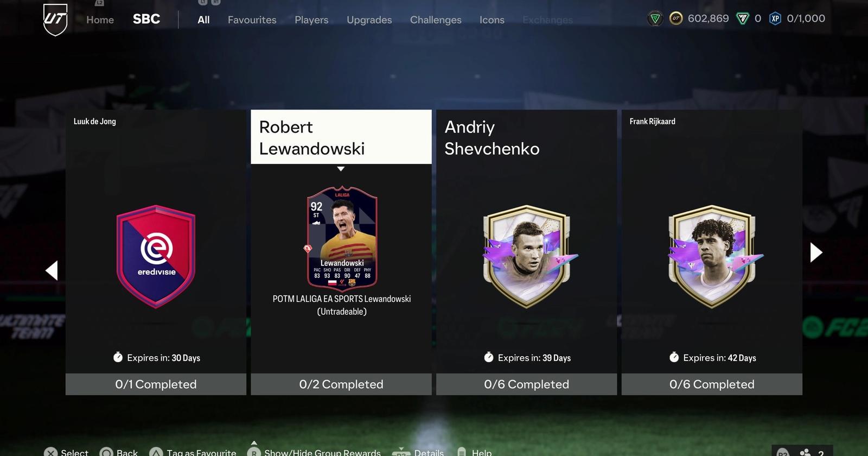
Task: Click the green shield icon beside coins
Action: [655, 19]
